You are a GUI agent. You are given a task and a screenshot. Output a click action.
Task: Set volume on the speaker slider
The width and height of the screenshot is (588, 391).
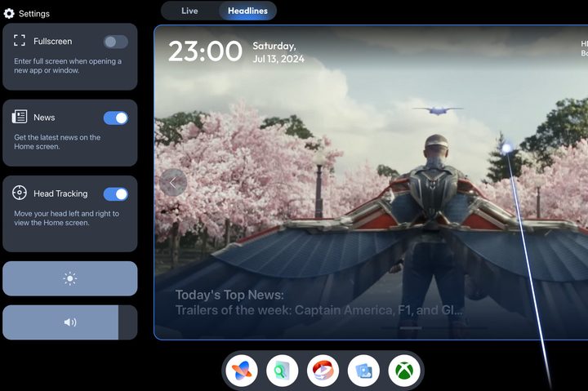70,322
